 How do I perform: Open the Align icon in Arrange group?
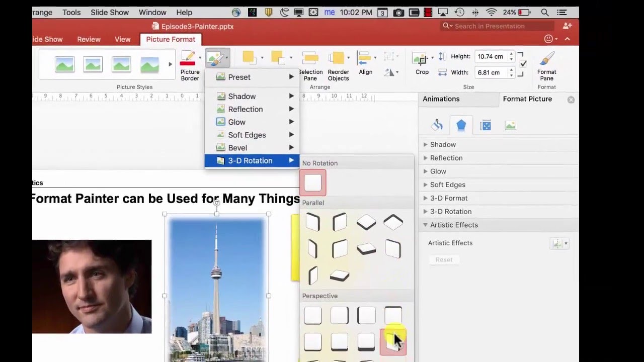[364, 58]
